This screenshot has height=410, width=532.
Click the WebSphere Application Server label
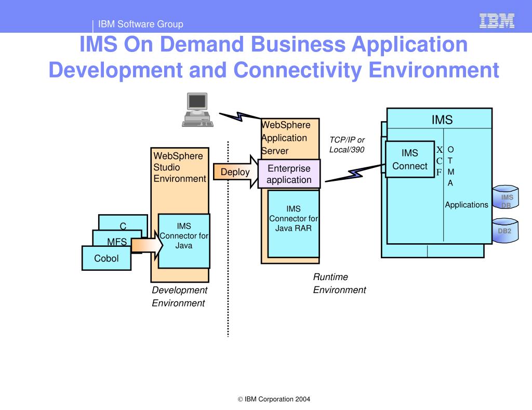tap(286, 138)
